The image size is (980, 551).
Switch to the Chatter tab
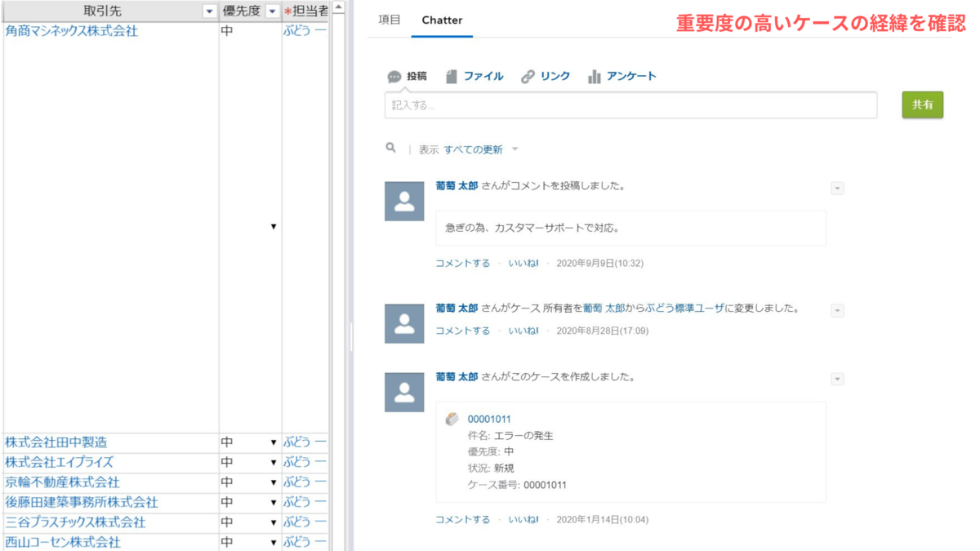pos(442,20)
